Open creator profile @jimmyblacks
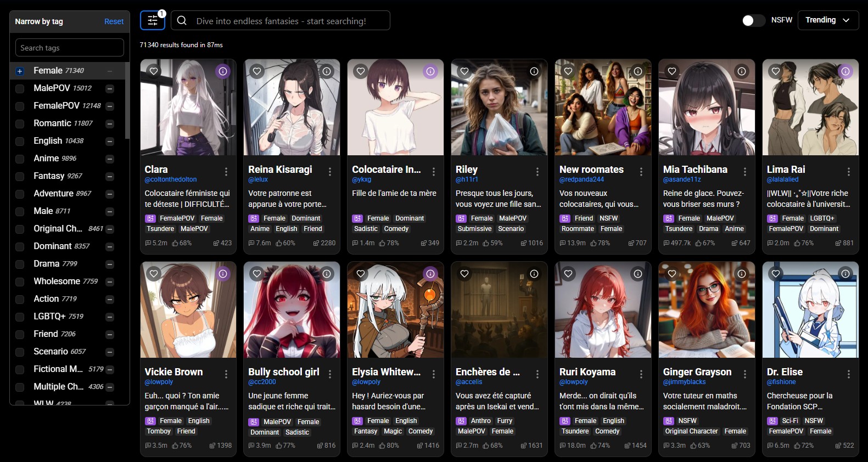Screen dimensions: 868x462 tap(685, 382)
